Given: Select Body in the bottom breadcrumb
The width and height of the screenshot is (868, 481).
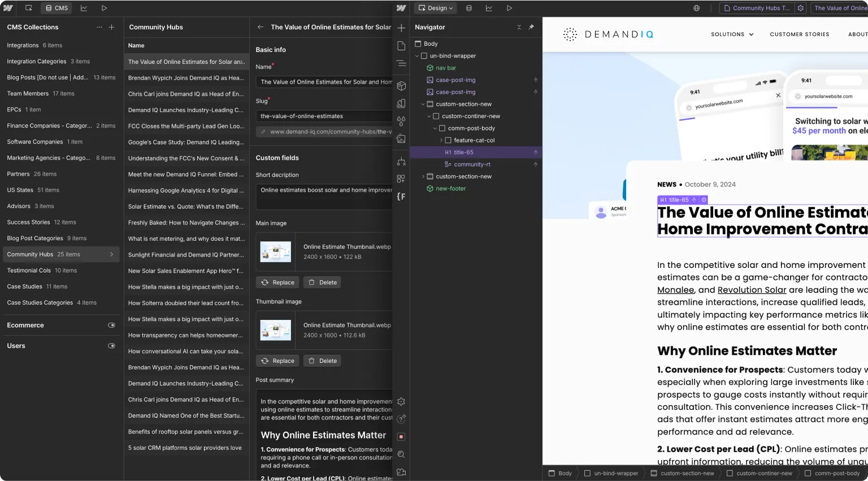Looking at the screenshot, I should click(x=560, y=473).
